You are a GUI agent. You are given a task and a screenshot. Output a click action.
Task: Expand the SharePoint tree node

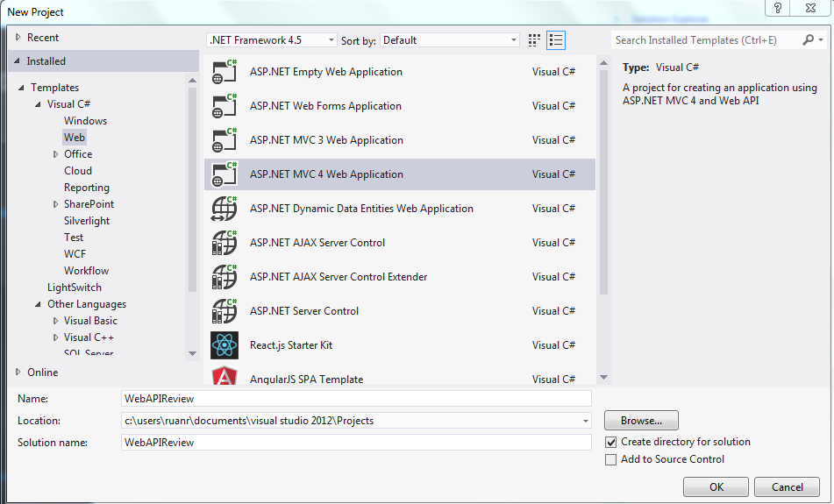pyautogui.click(x=55, y=204)
